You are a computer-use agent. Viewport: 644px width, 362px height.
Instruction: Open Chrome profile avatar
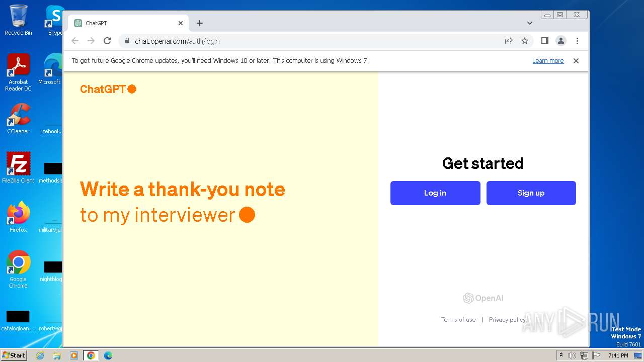[x=561, y=41]
